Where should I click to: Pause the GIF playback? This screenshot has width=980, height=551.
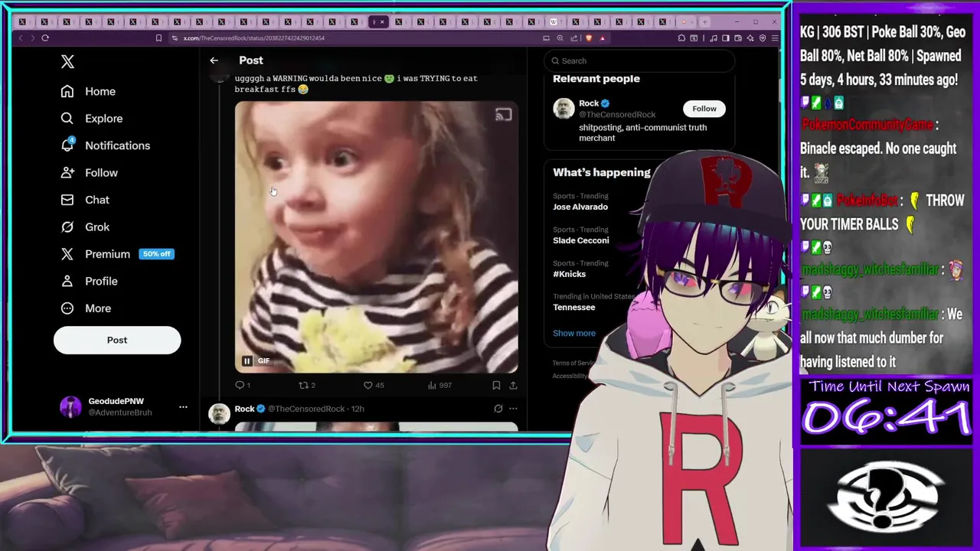pyautogui.click(x=247, y=361)
